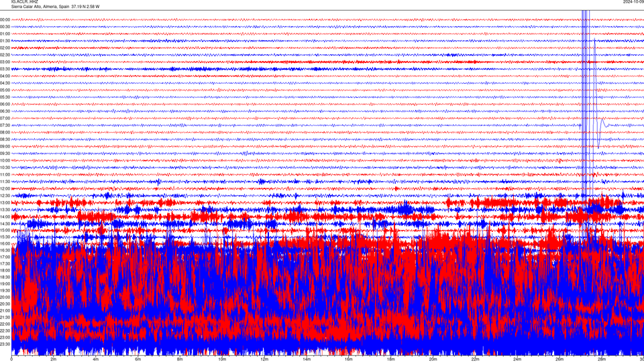Viewport: 644px width, 362px height.
Task: Select the 00:30 time row label
Action: [x=5, y=27]
